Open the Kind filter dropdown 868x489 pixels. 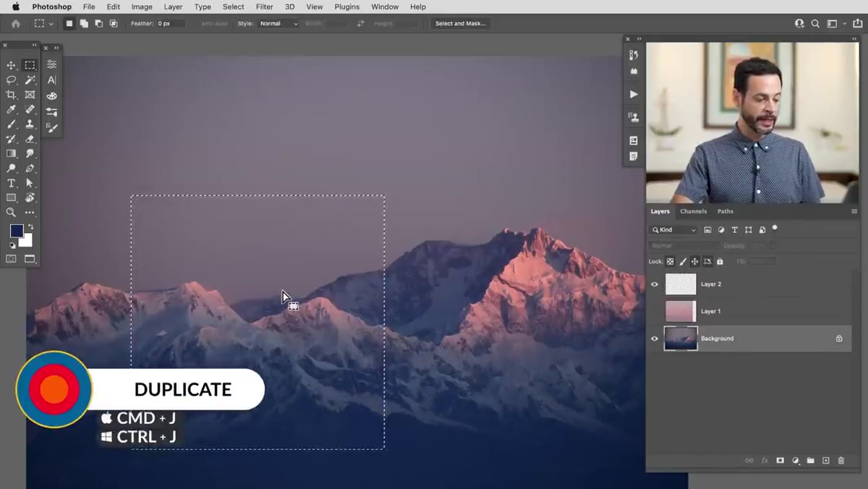[674, 230]
